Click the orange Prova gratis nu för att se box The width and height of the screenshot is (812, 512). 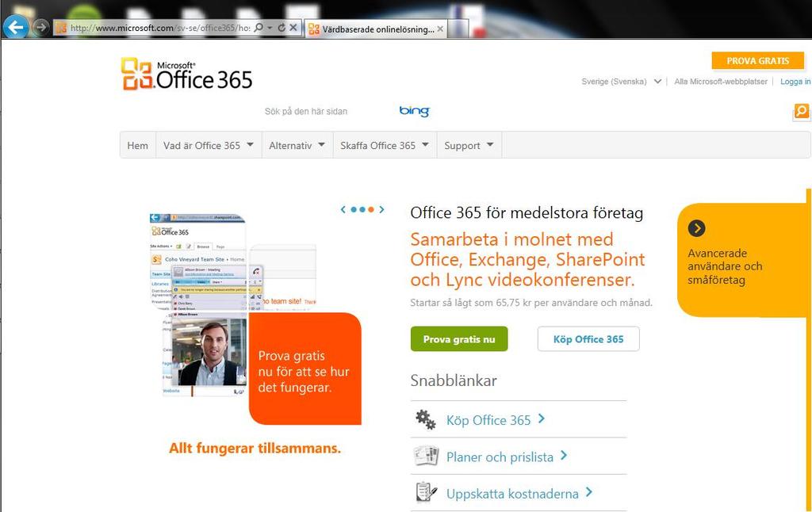[304, 369]
